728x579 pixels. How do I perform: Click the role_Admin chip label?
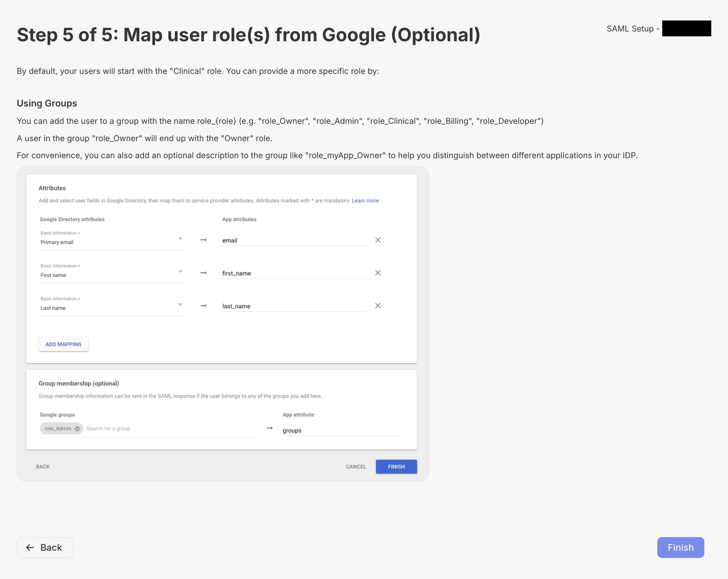pos(58,428)
